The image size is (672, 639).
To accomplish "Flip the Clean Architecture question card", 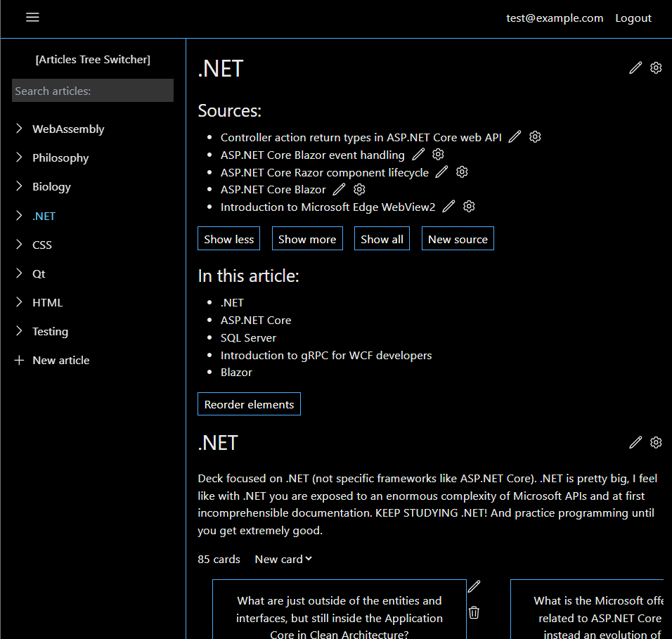I will tap(340, 609).
